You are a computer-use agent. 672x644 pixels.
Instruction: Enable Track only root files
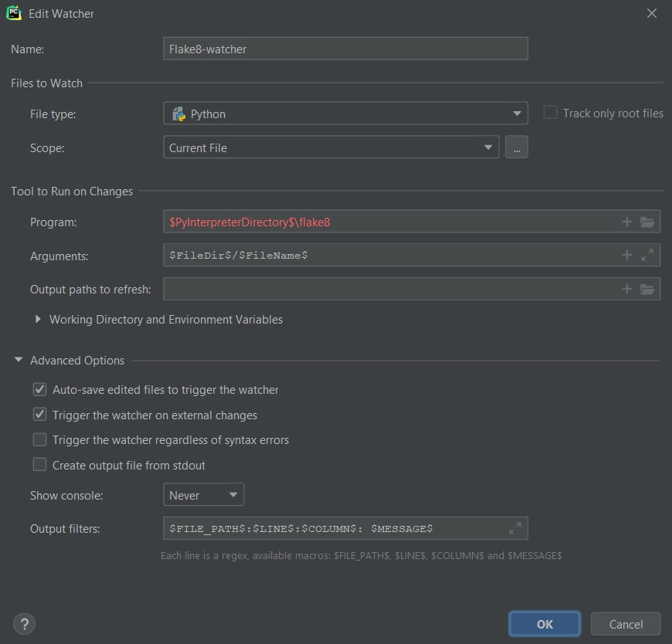click(x=550, y=113)
